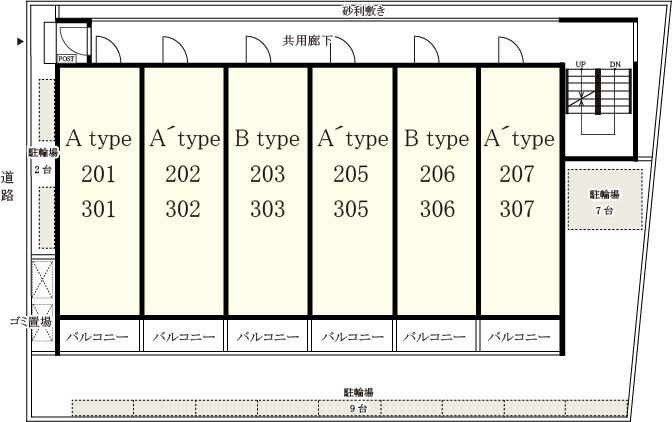This screenshot has width=672, height=422.
Task: Click the ゴミ置場 label
Action: (30, 321)
